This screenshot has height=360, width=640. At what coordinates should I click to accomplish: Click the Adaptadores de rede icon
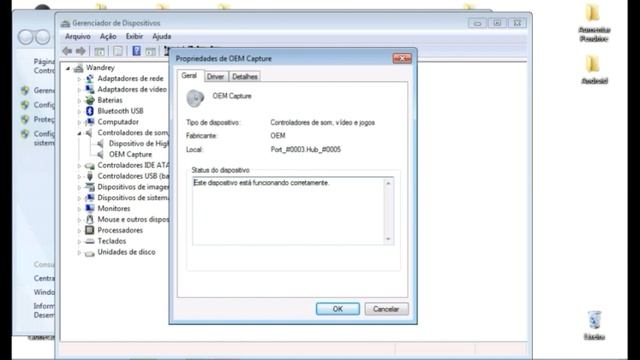tap(89, 78)
